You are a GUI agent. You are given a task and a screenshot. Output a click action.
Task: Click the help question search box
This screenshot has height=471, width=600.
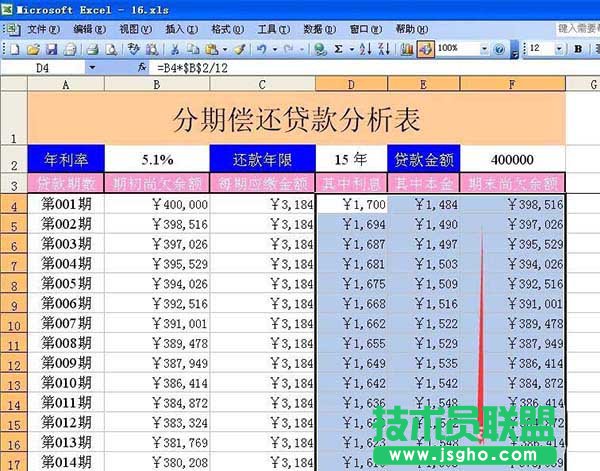tap(577, 29)
